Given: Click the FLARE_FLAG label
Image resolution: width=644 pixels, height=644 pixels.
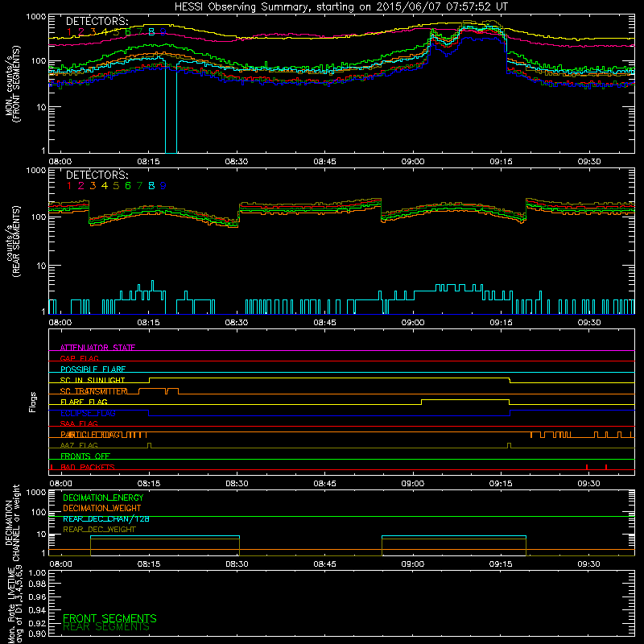Looking at the screenshot, I should click(x=84, y=402).
